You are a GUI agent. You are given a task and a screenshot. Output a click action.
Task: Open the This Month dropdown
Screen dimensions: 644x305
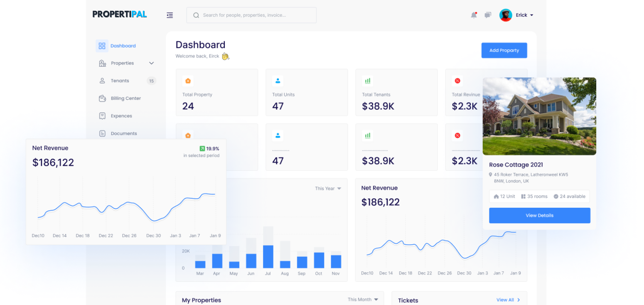(363, 300)
